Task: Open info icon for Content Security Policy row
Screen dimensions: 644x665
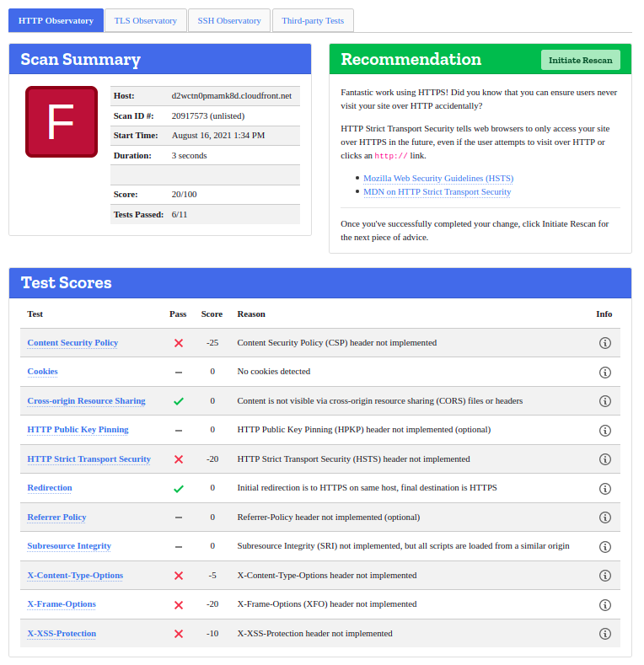Action: pos(604,343)
